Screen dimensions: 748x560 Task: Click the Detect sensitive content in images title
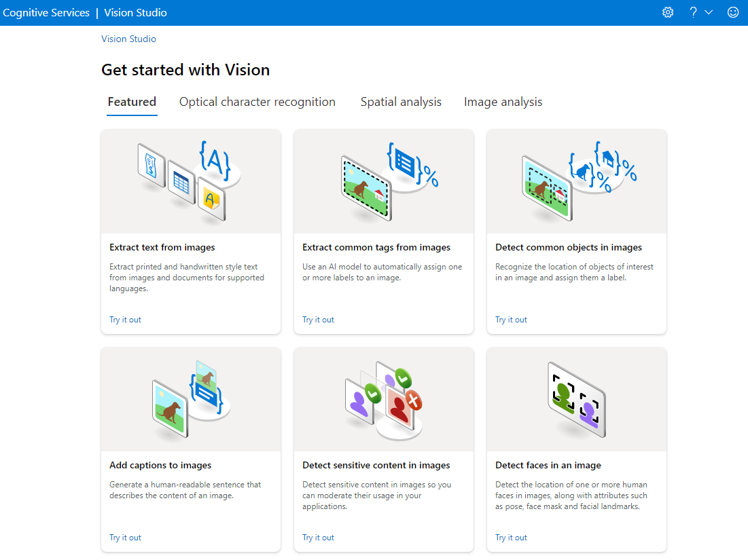(x=376, y=465)
